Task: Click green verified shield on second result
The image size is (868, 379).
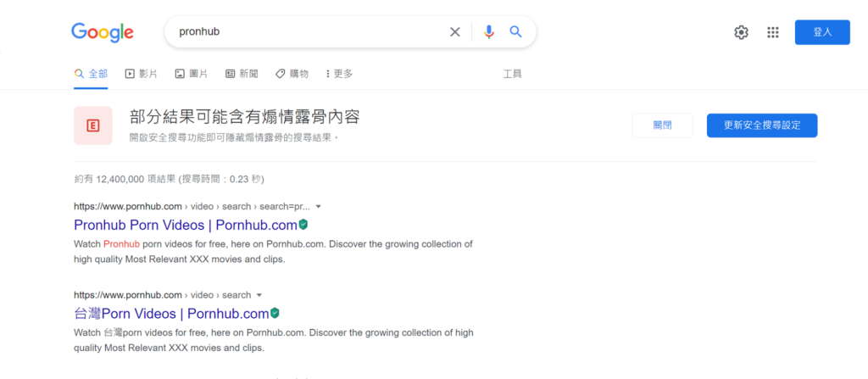Action: (x=275, y=314)
